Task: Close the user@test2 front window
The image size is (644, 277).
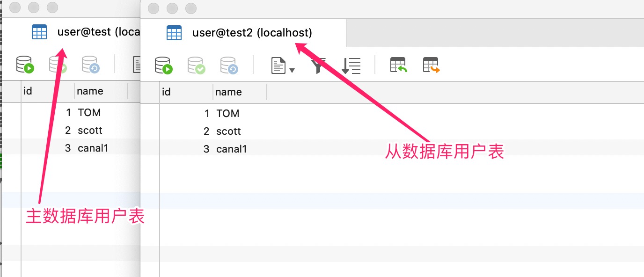Action: [154, 8]
